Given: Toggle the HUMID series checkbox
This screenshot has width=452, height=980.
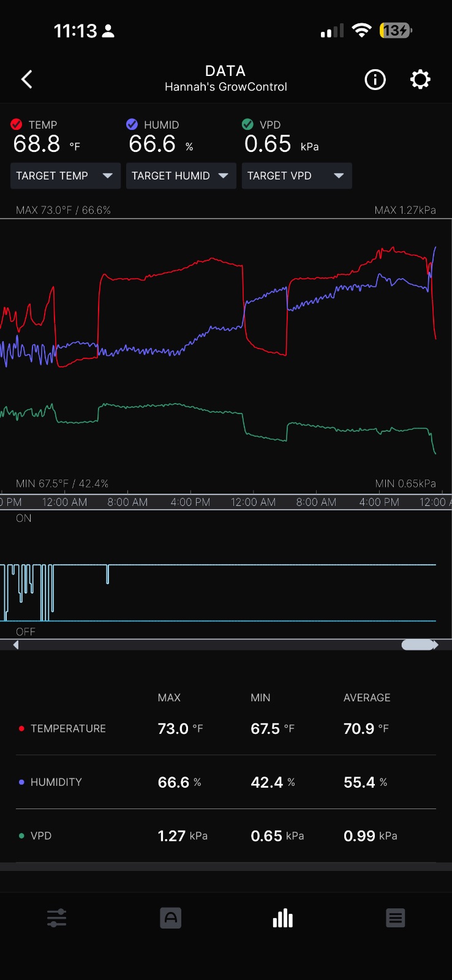Looking at the screenshot, I should (132, 124).
